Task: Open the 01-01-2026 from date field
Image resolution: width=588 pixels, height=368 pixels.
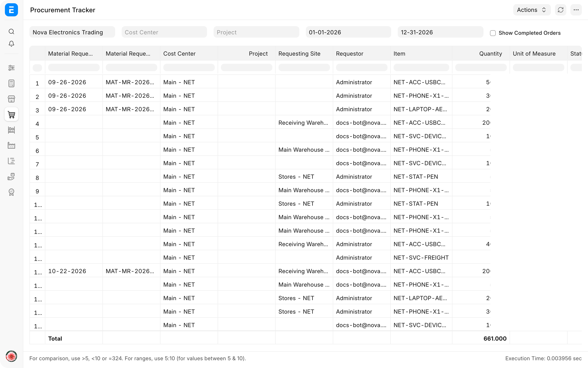Action: (x=349, y=32)
